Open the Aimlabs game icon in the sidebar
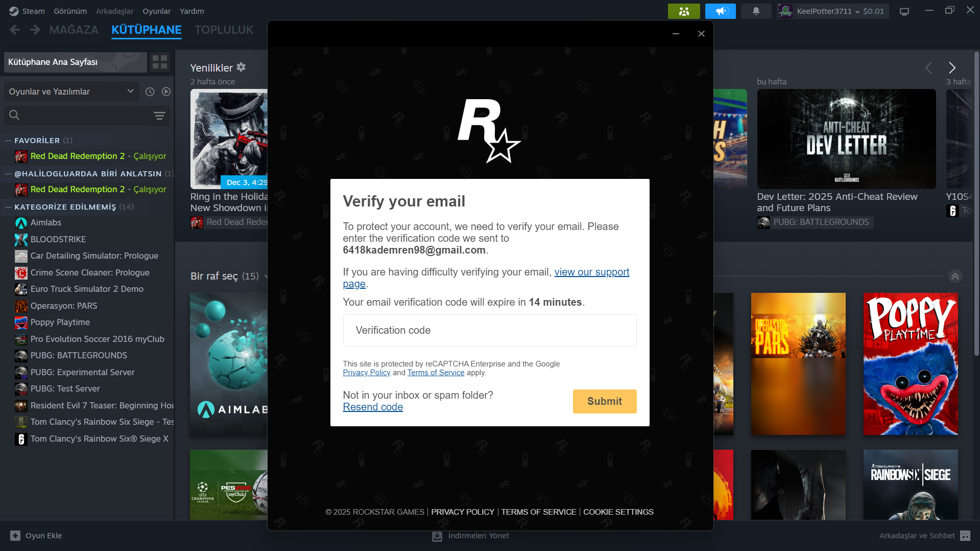 tap(21, 223)
